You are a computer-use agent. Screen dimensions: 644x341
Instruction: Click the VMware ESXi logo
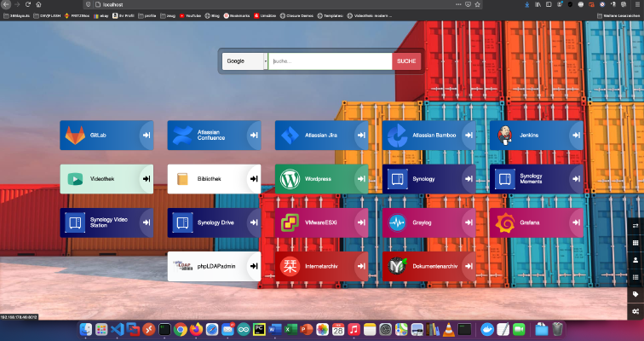pyautogui.click(x=290, y=223)
